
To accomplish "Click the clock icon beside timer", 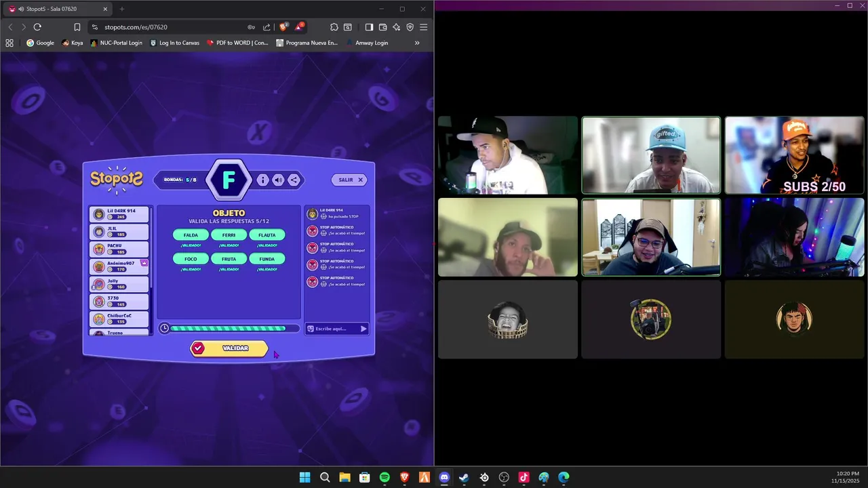I will pos(164,329).
